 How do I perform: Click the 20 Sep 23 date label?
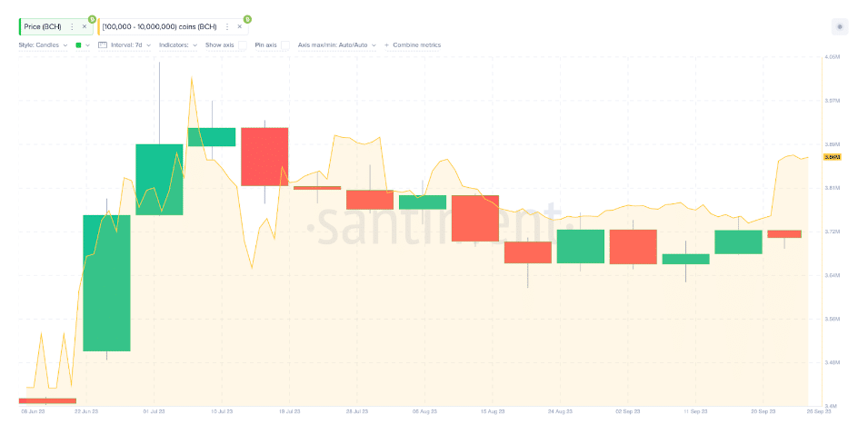pyautogui.click(x=763, y=411)
